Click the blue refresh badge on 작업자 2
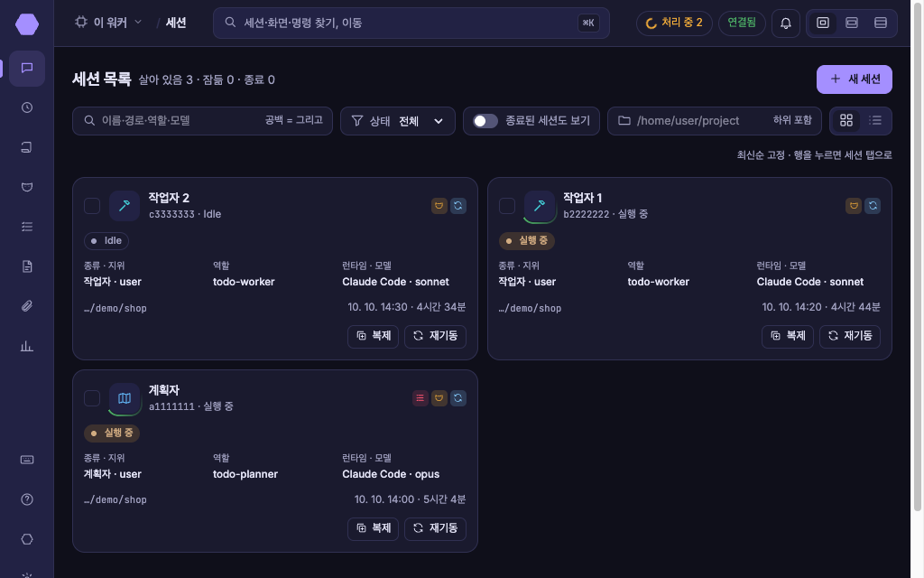The height and width of the screenshot is (578, 924). 458,206
